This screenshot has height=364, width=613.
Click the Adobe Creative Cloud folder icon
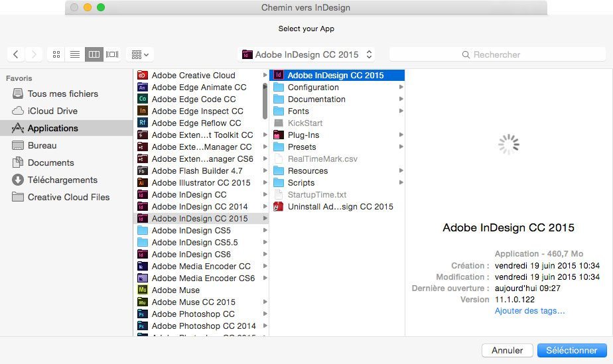[142, 75]
